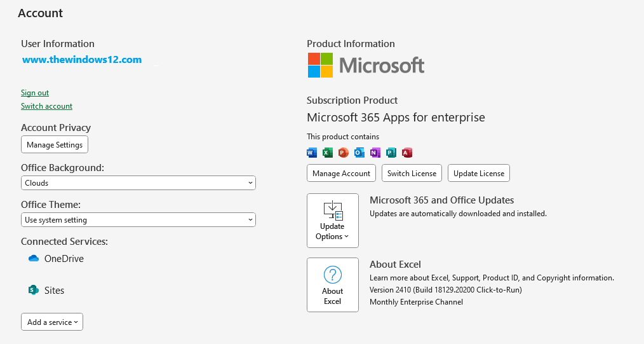
Task: Click Monthly Enterprise Channel text
Action: tap(416, 302)
